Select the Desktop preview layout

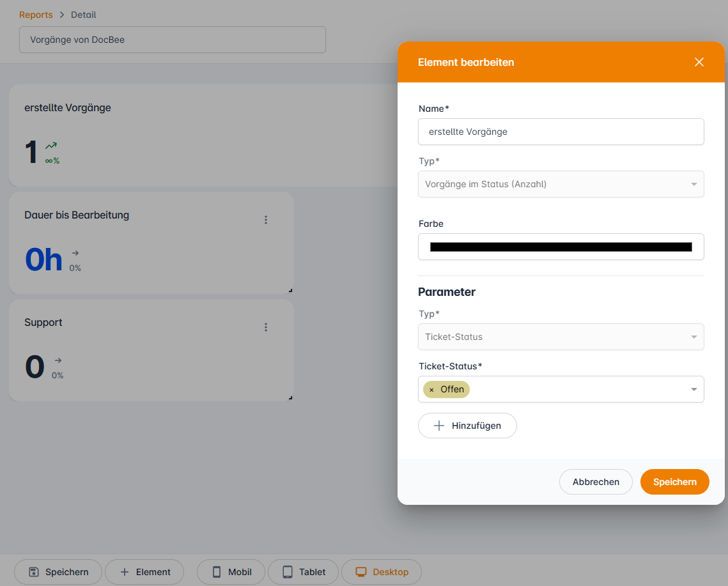click(x=382, y=572)
